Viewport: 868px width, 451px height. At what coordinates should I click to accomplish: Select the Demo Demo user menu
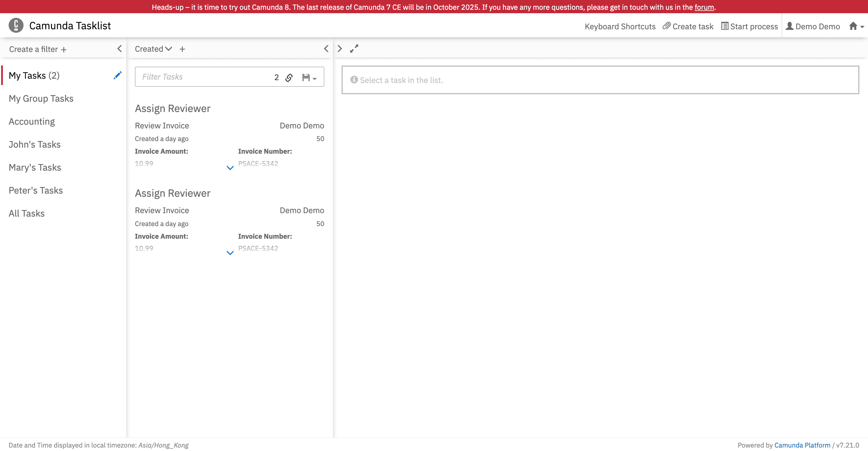point(812,26)
